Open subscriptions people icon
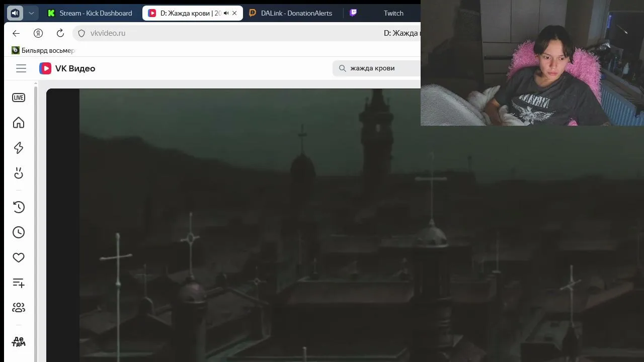Viewport: 644px width, 362px height. click(19, 307)
